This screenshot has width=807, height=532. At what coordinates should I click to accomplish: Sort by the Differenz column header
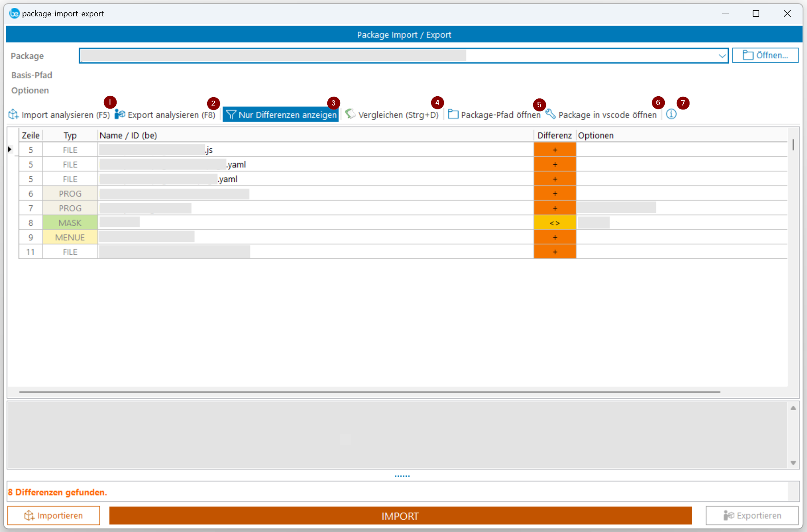[554, 136]
